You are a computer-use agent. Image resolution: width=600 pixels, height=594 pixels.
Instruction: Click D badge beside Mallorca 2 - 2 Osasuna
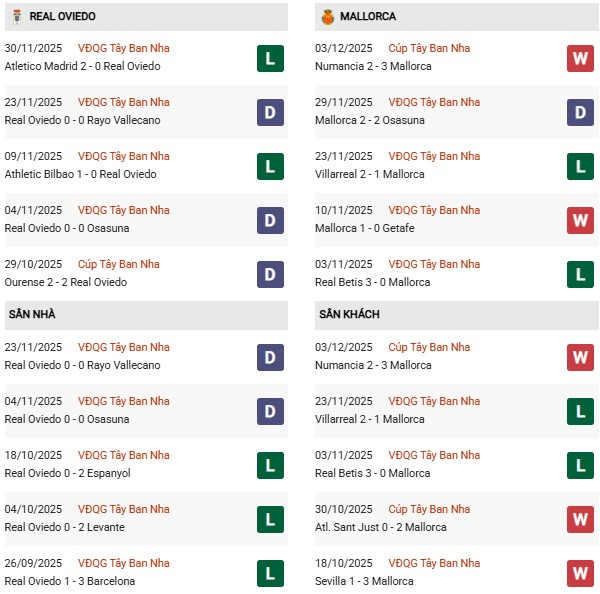(580, 112)
